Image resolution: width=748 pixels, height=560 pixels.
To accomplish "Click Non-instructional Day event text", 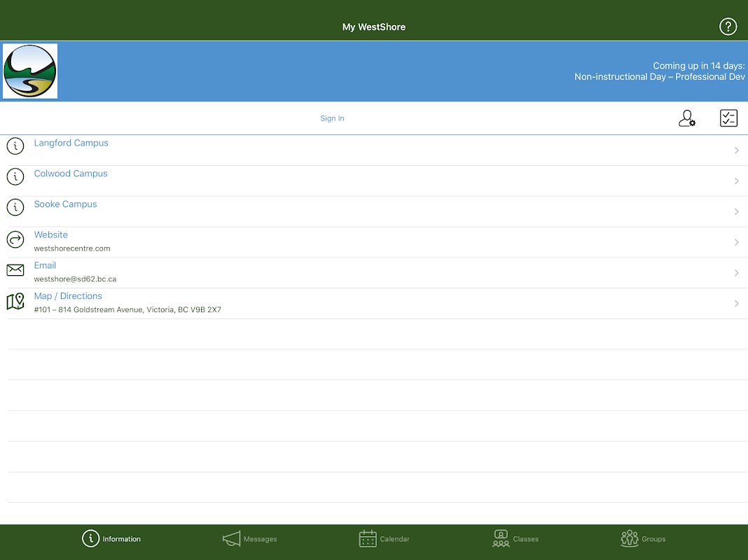I will [x=659, y=77].
